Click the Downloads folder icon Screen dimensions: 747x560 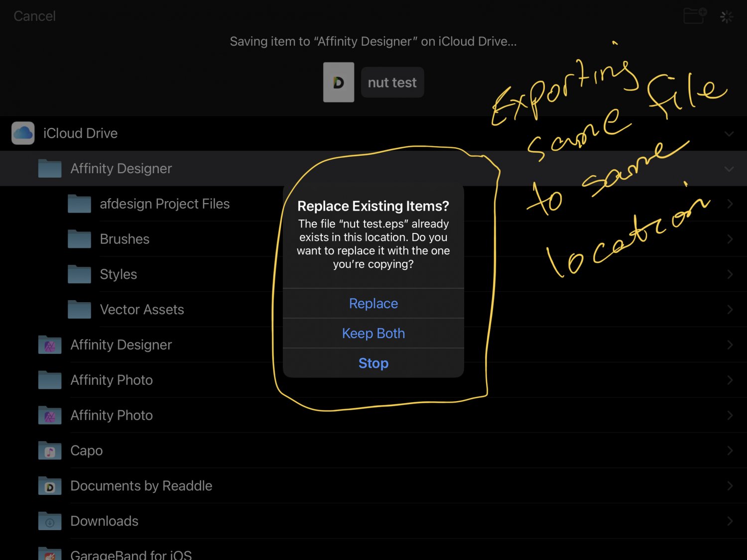point(49,521)
